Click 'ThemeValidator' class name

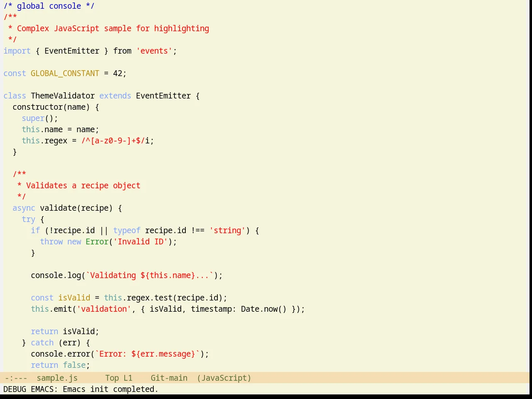coord(63,96)
